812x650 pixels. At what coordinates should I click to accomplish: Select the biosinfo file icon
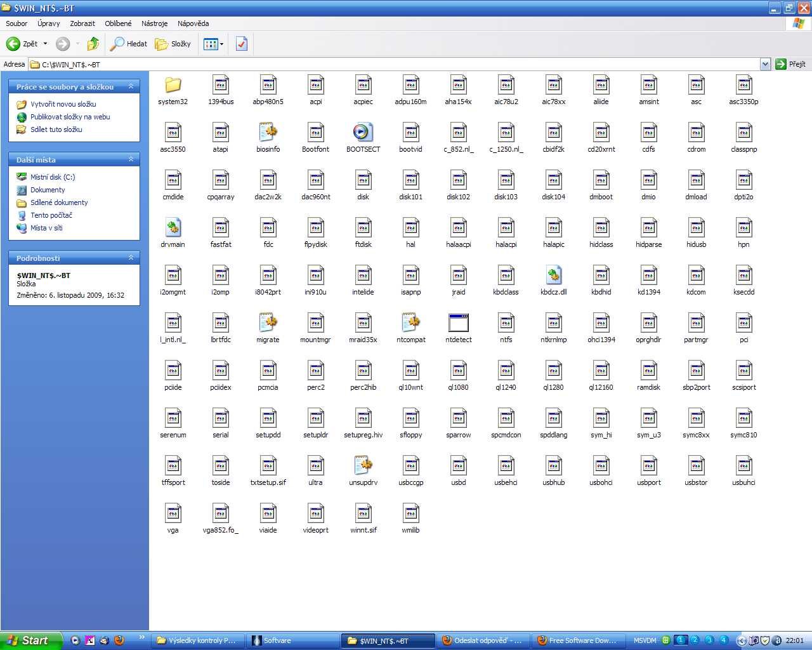point(268,133)
